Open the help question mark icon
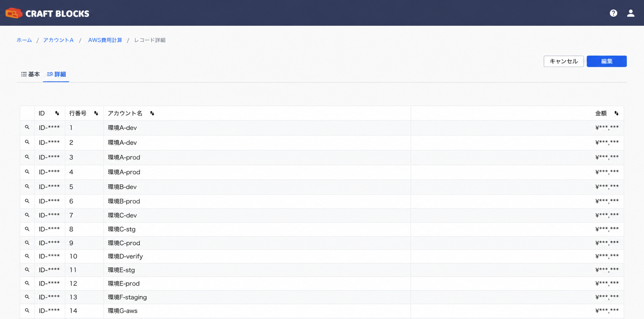 pyautogui.click(x=613, y=13)
